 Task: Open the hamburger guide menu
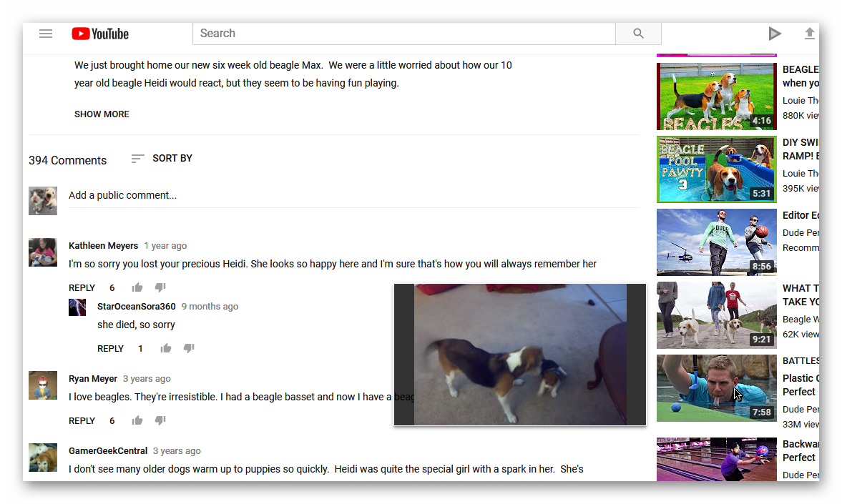[x=46, y=34]
